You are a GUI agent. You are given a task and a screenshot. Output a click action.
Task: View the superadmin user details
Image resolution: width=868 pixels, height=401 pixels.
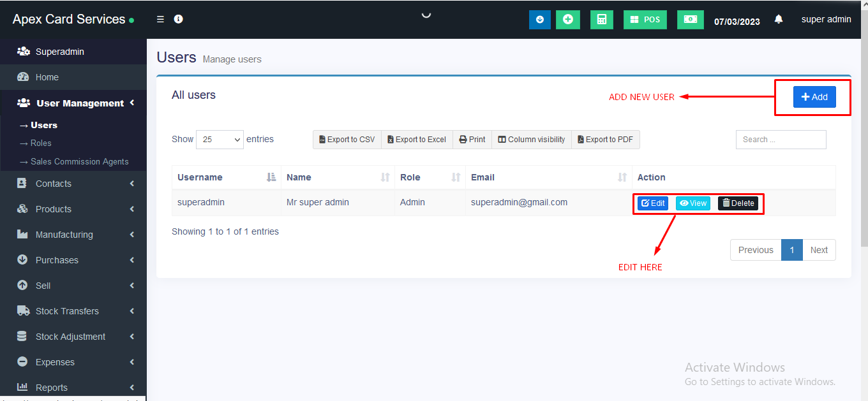click(x=693, y=203)
